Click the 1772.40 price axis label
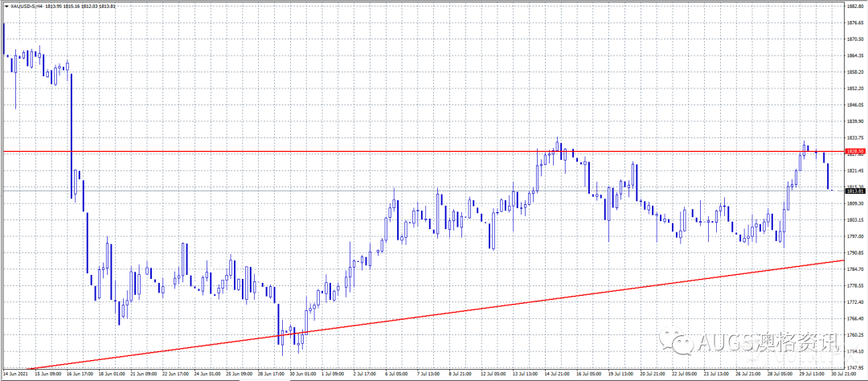 pyautogui.click(x=854, y=302)
